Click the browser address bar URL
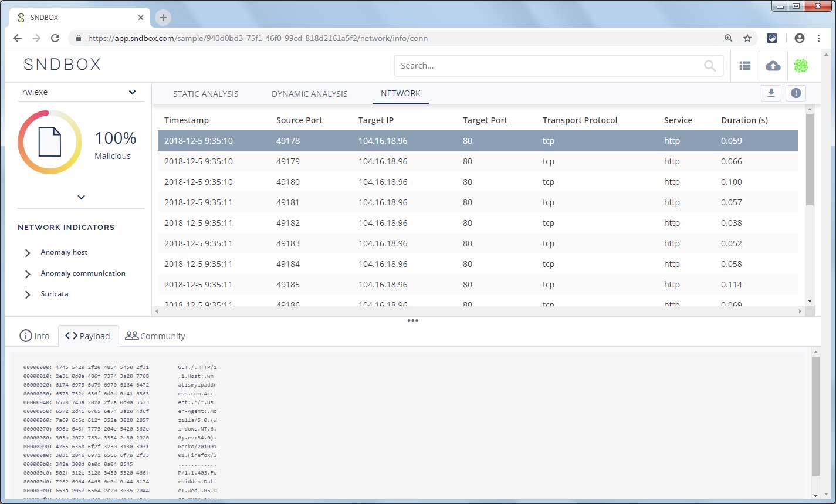 [258, 38]
